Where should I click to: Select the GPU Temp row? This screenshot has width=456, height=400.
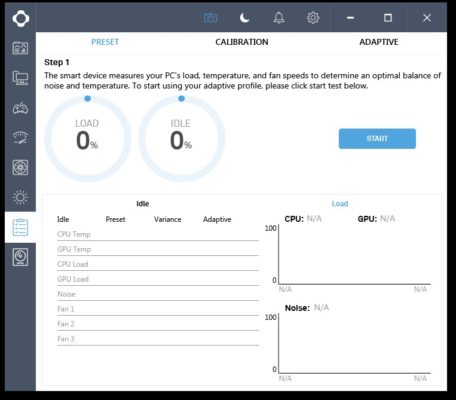click(x=158, y=249)
